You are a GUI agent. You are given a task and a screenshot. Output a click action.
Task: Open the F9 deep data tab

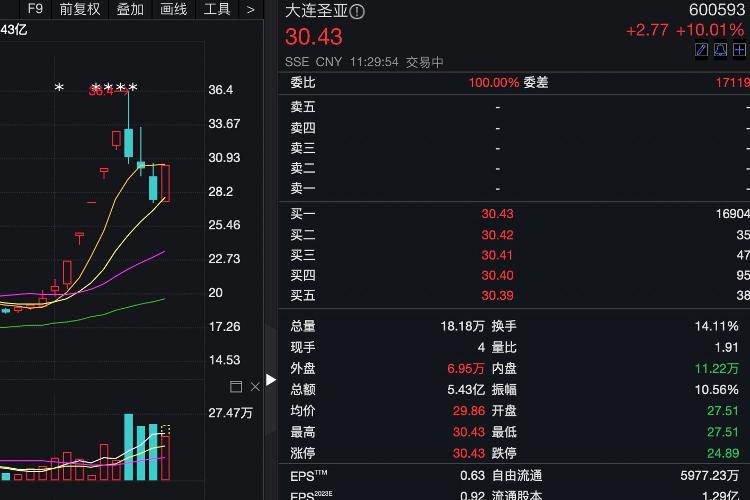point(35,9)
